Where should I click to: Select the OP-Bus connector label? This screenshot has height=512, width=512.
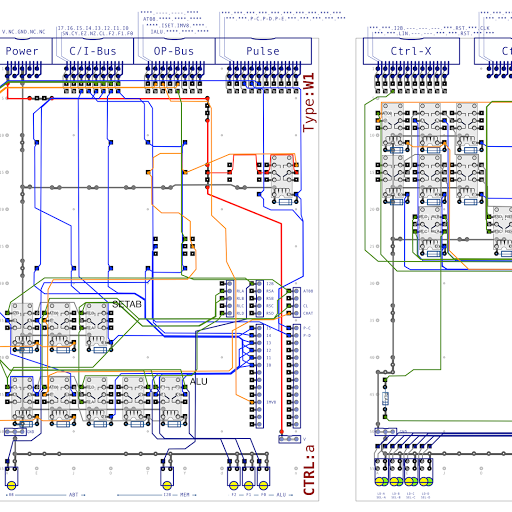(x=174, y=51)
